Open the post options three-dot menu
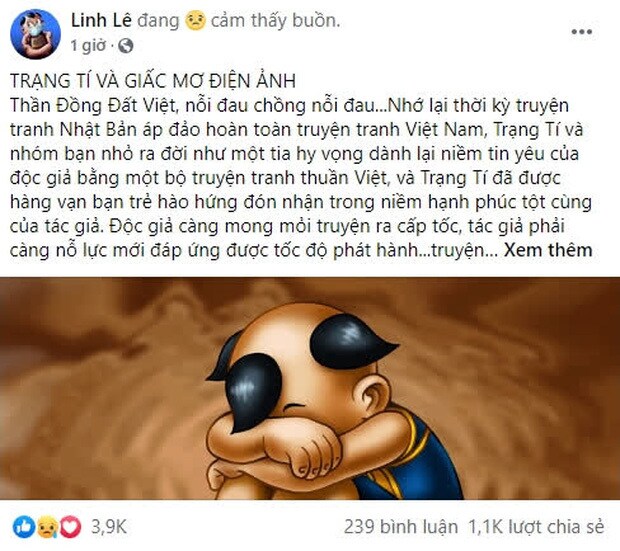 point(582,32)
